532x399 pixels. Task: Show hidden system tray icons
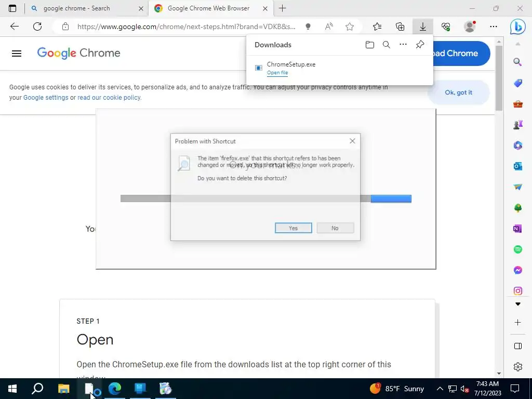click(x=440, y=389)
